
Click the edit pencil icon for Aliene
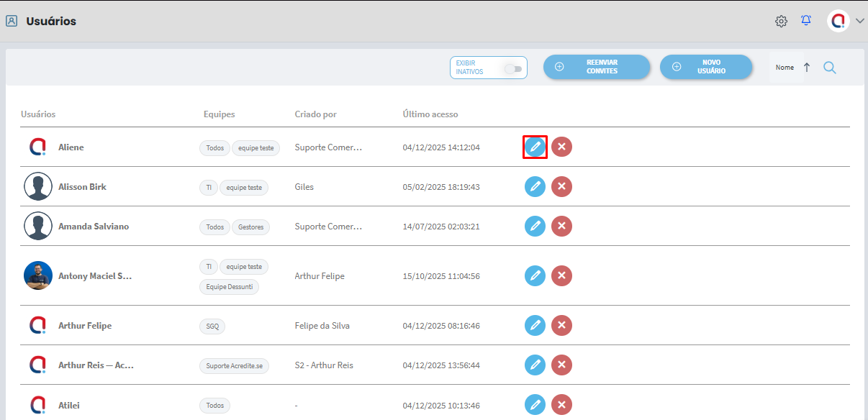click(x=535, y=147)
